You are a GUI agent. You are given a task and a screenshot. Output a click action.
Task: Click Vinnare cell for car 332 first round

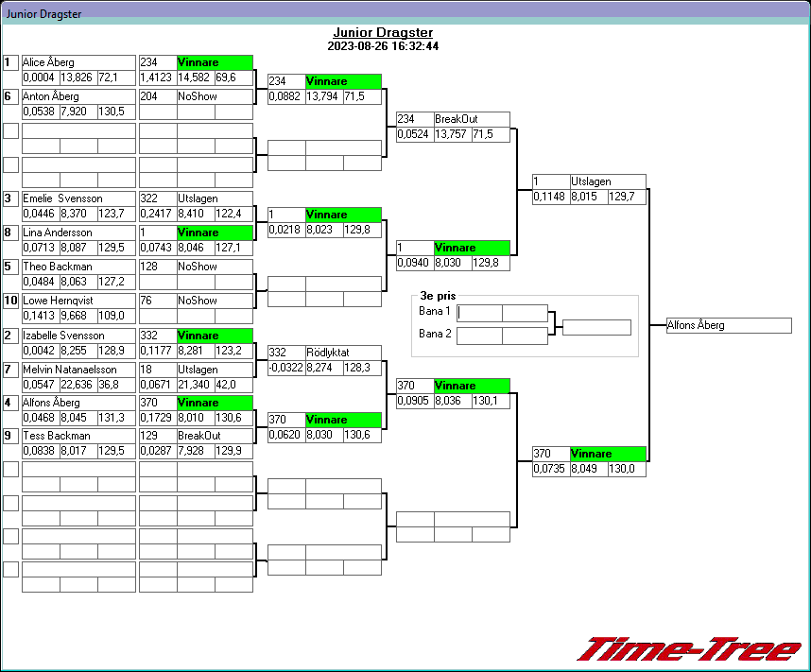click(215, 336)
